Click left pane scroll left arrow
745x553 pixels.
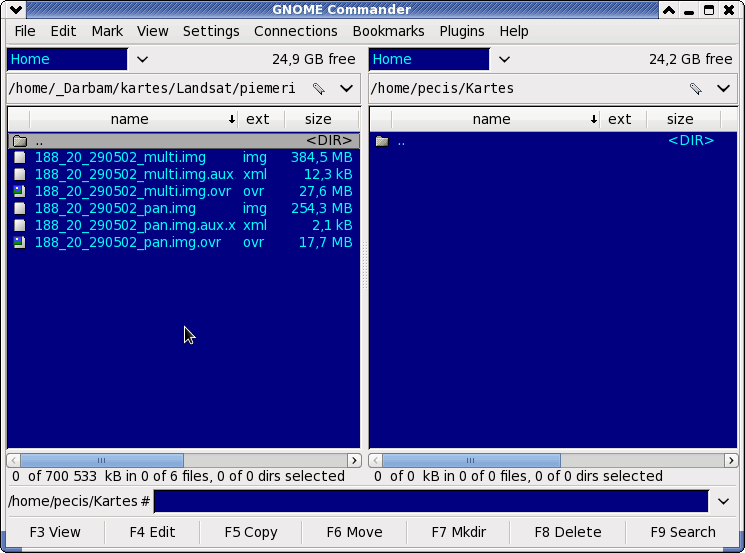(14, 460)
